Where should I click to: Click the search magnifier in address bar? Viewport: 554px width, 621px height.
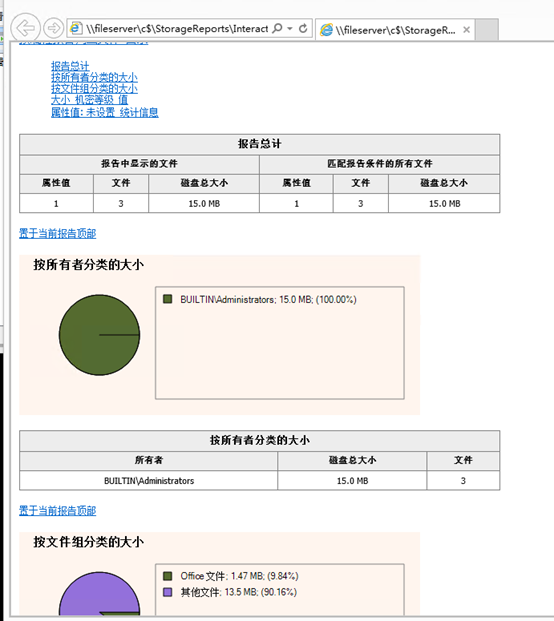pos(277,28)
